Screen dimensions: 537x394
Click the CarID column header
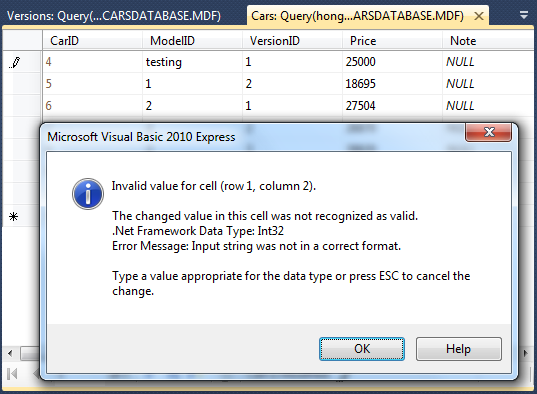click(x=92, y=41)
